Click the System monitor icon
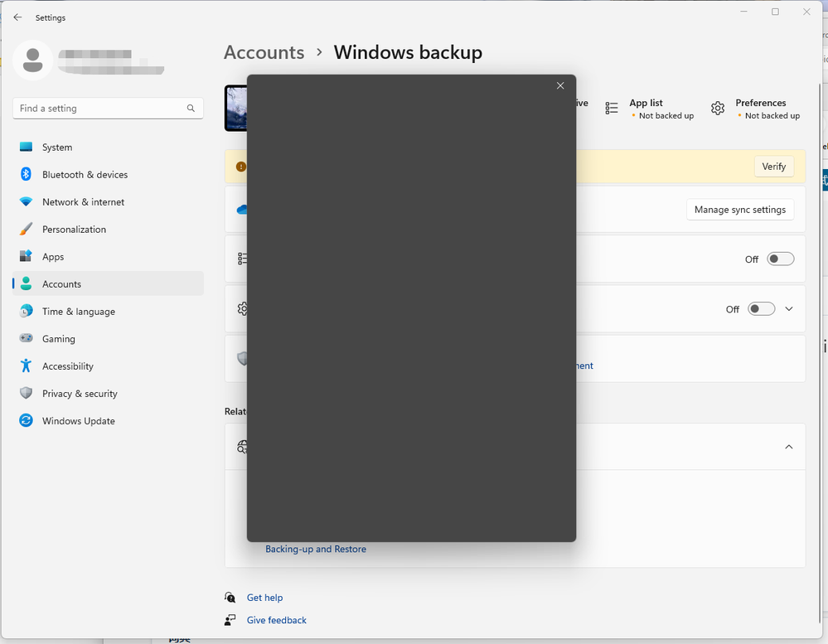This screenshot has height=644, width=828. tap(26, 147)
